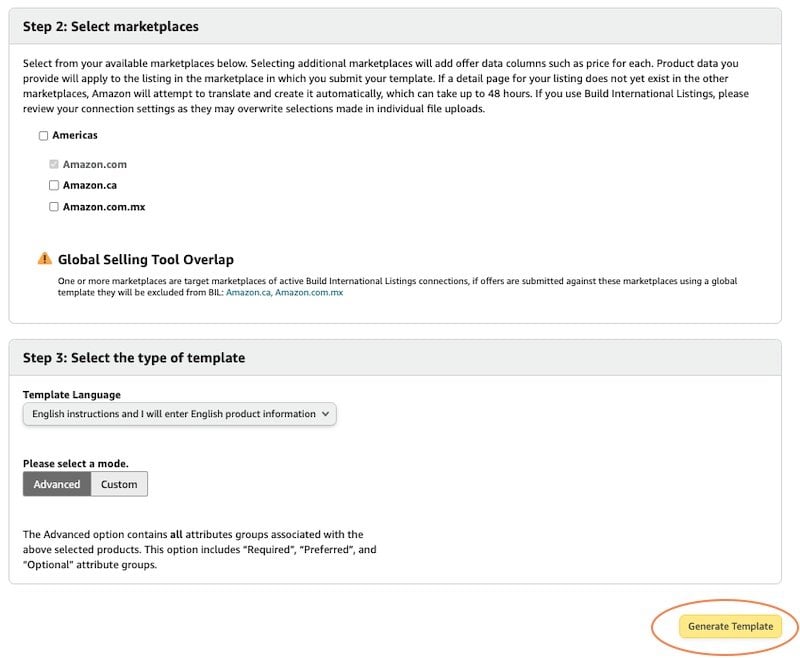Enable the Amazon.ca marketplace checkbox
This screenshot has width=800, height=658.
(54, 185)
